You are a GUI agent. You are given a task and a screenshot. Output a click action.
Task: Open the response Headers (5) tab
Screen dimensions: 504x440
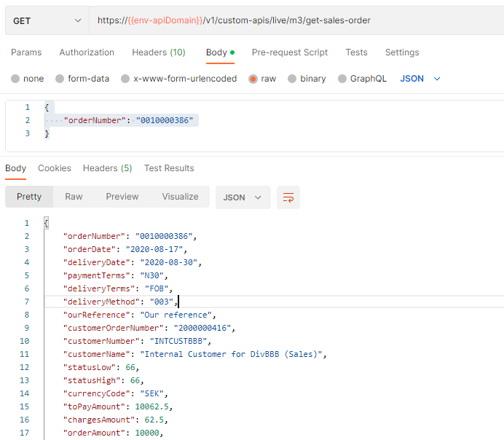[x=107, y=168]
